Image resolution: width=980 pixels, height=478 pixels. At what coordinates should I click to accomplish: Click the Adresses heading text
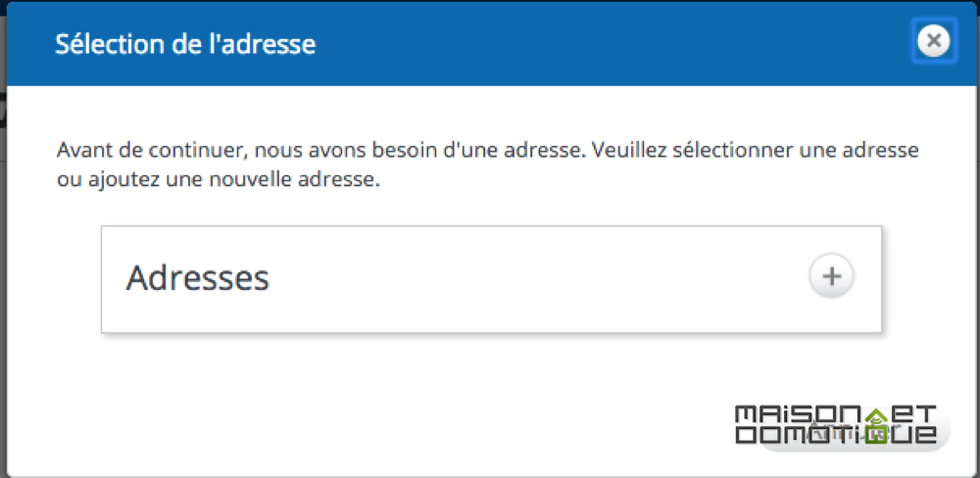tap(198, 278)
